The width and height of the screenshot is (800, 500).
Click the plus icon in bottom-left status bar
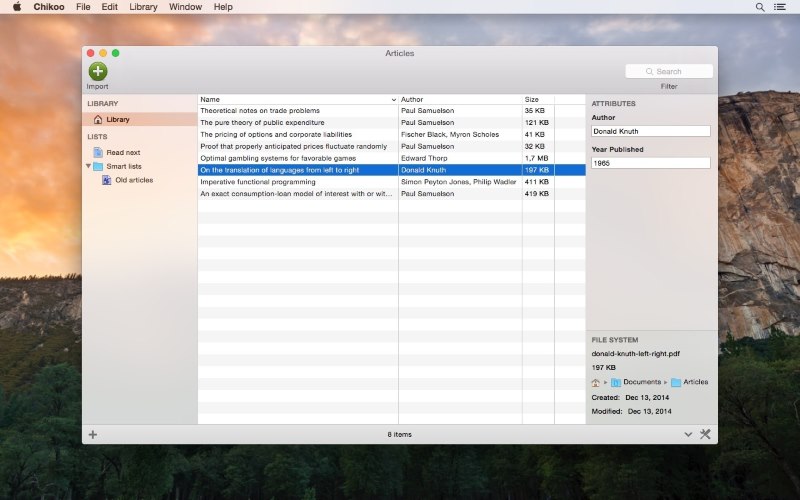coord(93,435)
